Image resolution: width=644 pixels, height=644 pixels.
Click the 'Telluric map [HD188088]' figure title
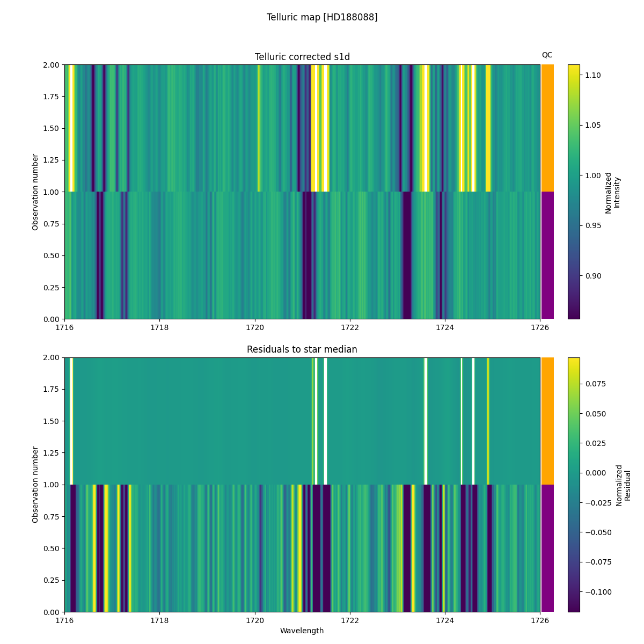tap(322, 17)
